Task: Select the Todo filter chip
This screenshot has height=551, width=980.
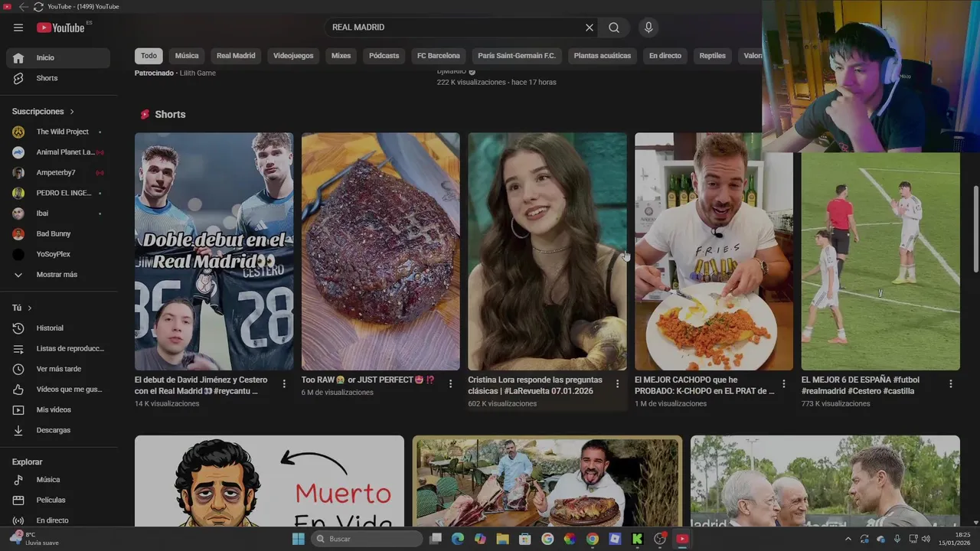Action: tap(149, 56)
